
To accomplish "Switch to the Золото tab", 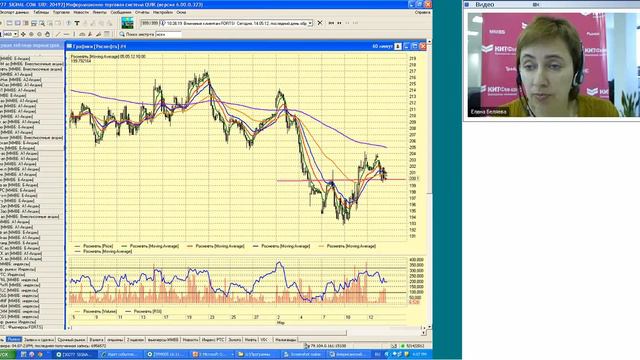I will [x=235, y=340].
